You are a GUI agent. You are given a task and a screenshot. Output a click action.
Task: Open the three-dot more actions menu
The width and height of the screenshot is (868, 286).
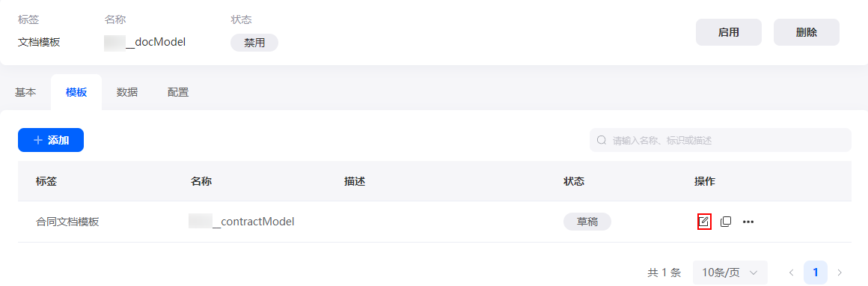pos(748,222)
